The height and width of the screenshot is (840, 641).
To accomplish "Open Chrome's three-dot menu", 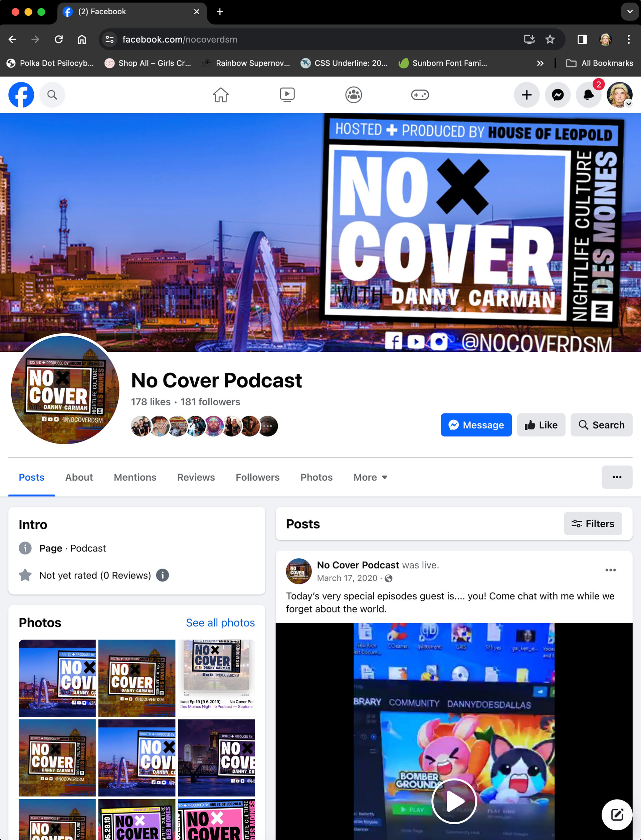I will click(628, 39).
